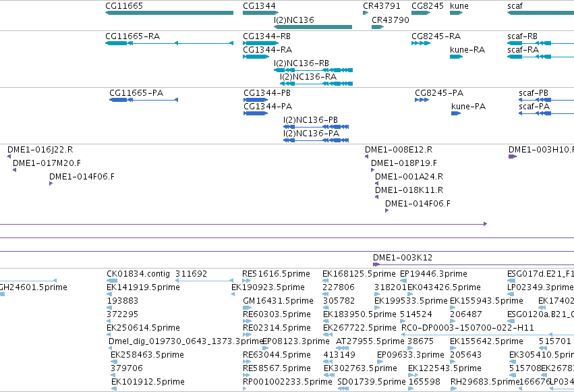Select alignment 227806
Screen dimensions: 574x392
point(339,287)
